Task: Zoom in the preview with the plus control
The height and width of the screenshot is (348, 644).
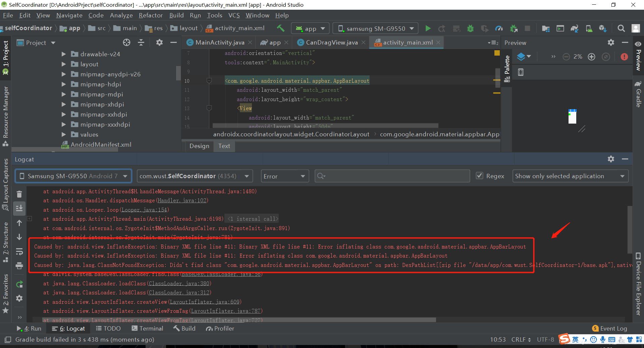Action: tap(591, 57)
